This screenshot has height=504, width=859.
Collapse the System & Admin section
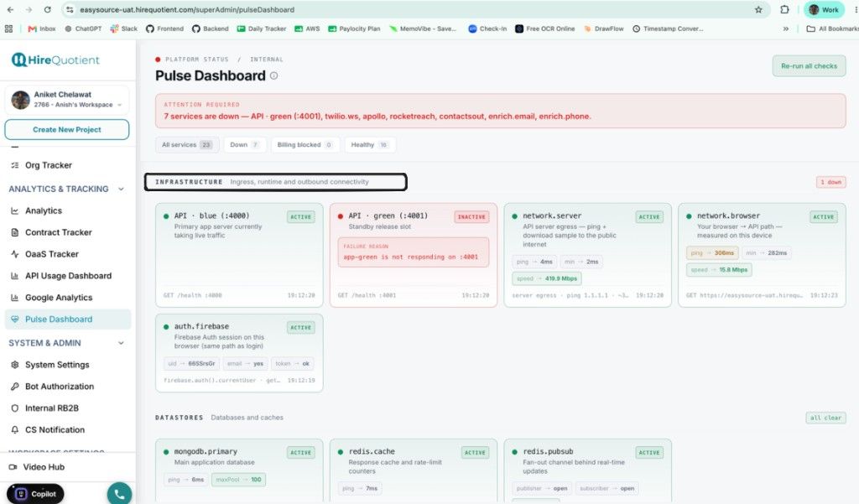(121, 343)
